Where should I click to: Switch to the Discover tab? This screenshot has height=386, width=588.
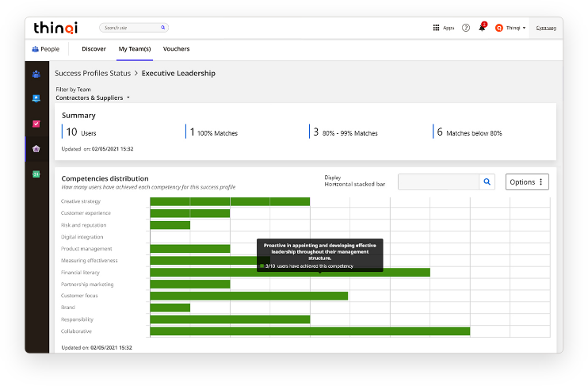click(x=94, y=49)
